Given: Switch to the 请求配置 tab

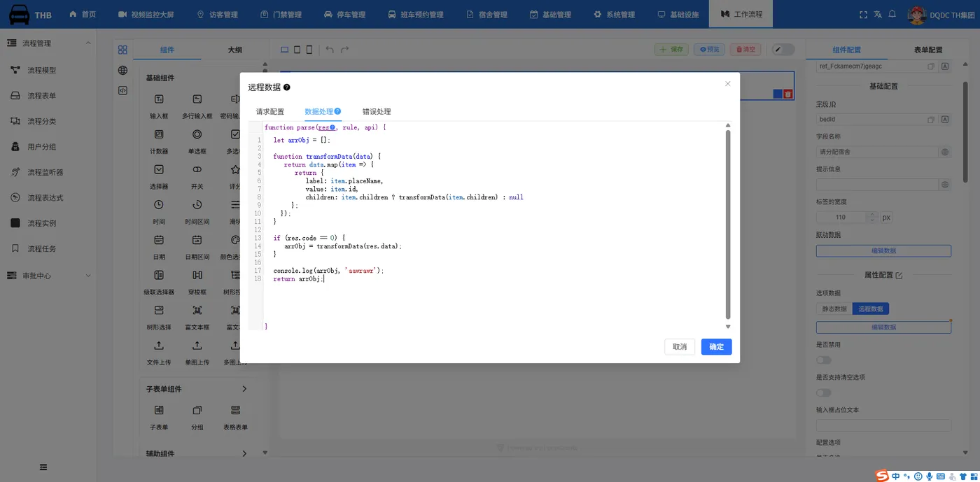Looking at the screenshot, I should click(270, 111).
